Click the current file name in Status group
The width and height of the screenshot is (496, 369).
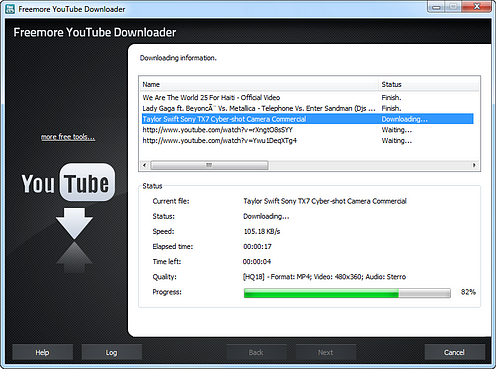tap(325, 201)
